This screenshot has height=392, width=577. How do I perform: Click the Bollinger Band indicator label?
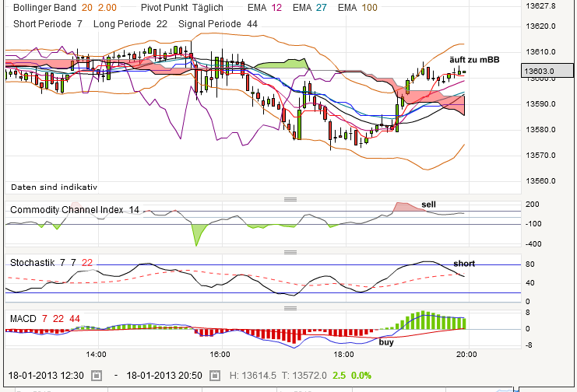coord(44,8)
